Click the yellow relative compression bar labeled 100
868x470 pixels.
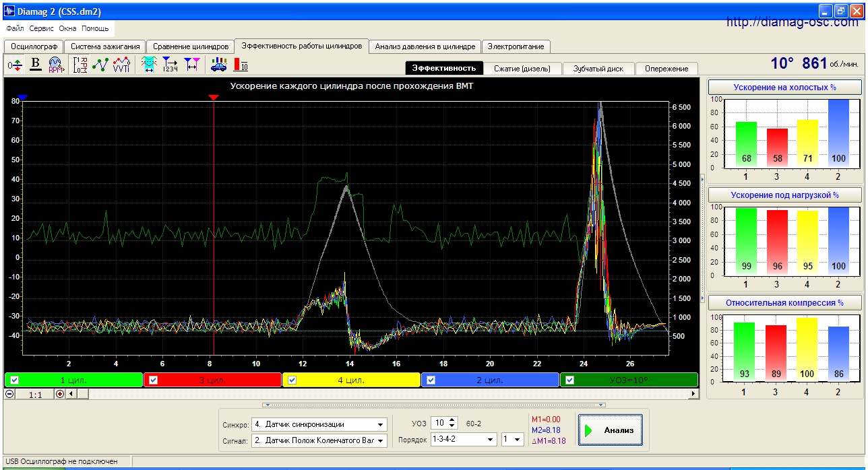tap(807, 349)
